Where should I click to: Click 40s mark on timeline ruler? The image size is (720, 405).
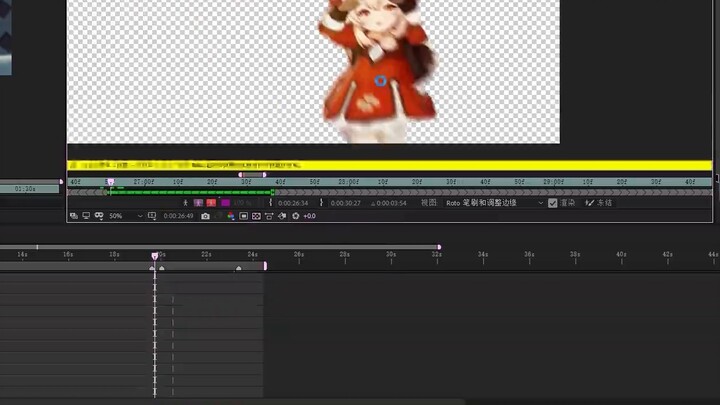pyautogui.click(x=621, y=254)
